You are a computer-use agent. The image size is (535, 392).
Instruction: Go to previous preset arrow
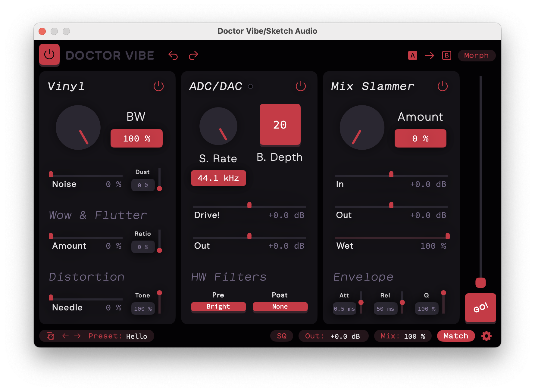point(65,336)
